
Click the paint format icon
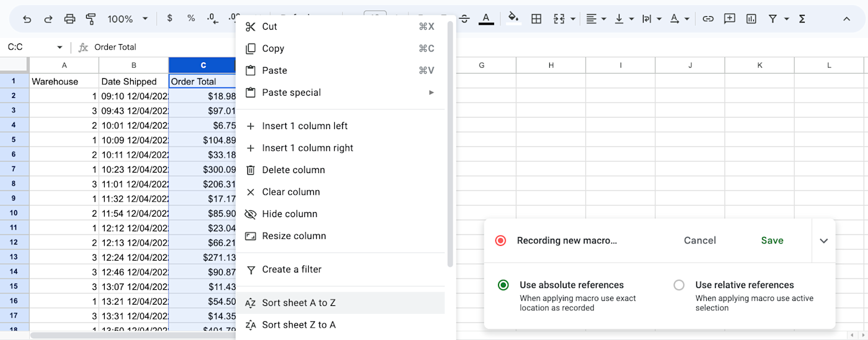pos(91,19)
